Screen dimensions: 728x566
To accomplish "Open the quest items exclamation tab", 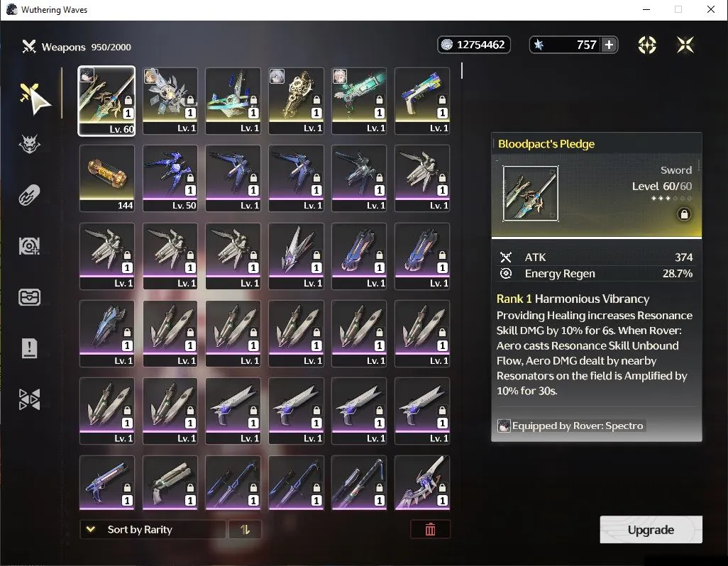I will 29,348.
